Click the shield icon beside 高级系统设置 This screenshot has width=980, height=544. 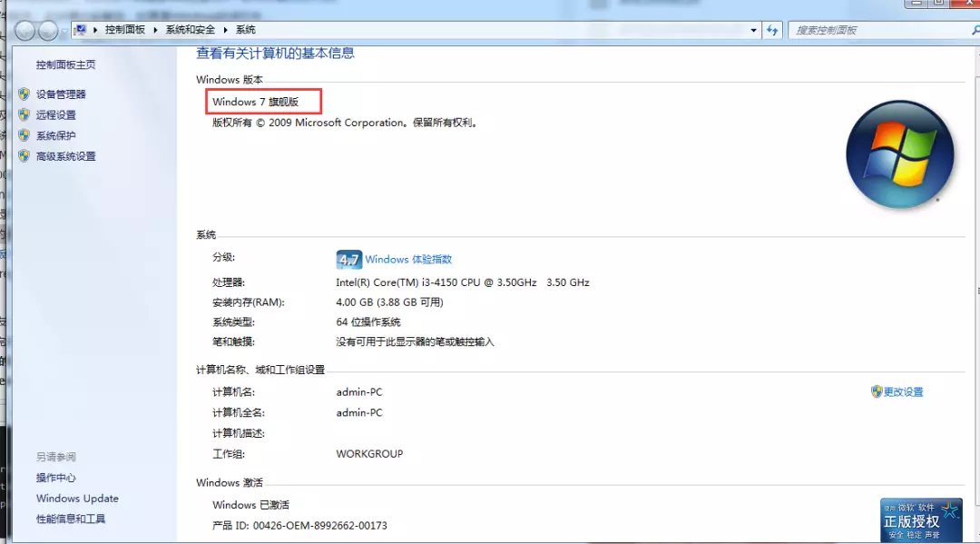pyautogui.click(x=24, y=155)
